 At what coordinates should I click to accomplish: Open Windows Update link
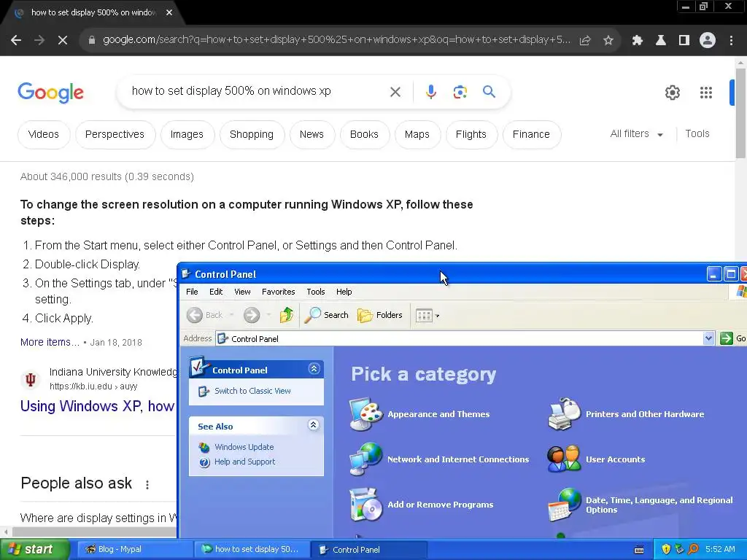pos(244,447)
